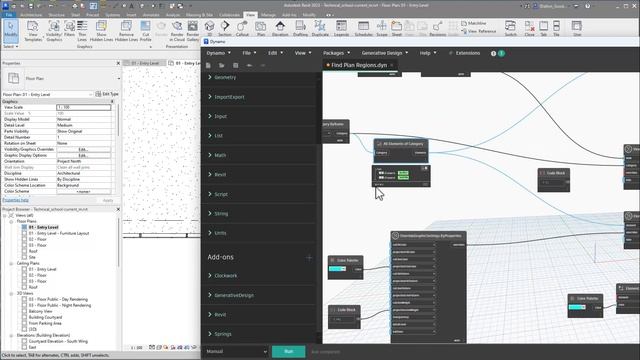Open Dynamo's Help menu

tap(428, 53)
